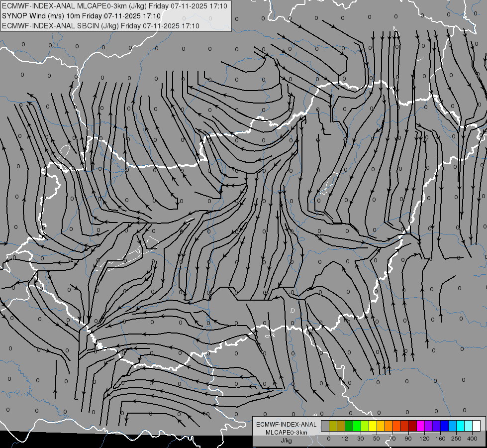
Task: Click the '120' value on the legend scale
Action: [x=424, y=439]
